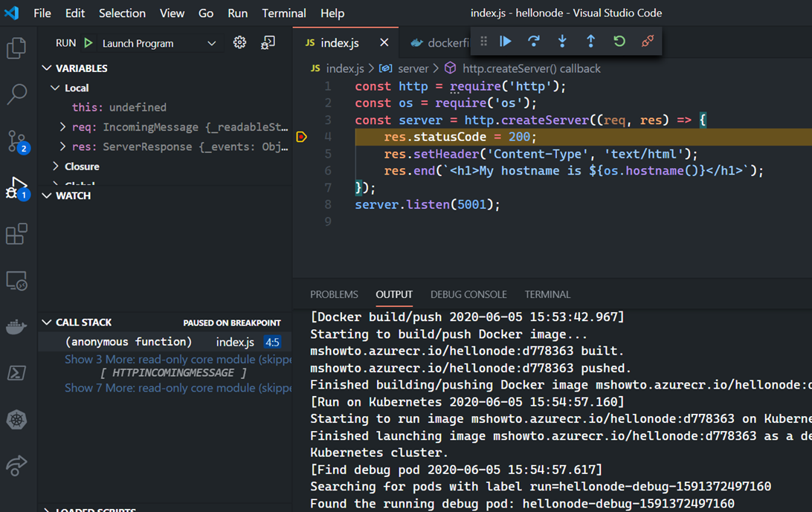Open the Live Share icon in activity bar
812x512 pixels.
point(16,465)
